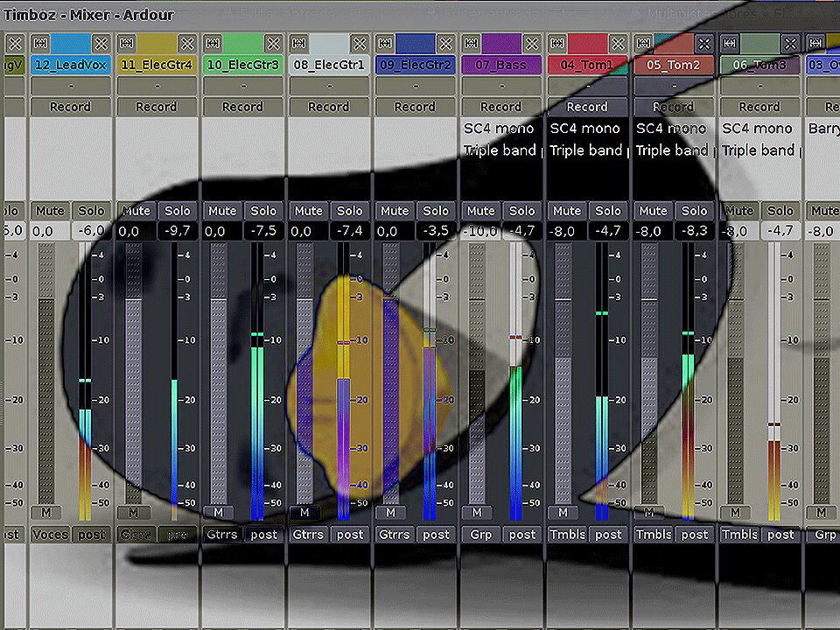Solo the 10_ElecGtr3 track
This screenshot has height=630, width=840.
[x=263, y=211]
